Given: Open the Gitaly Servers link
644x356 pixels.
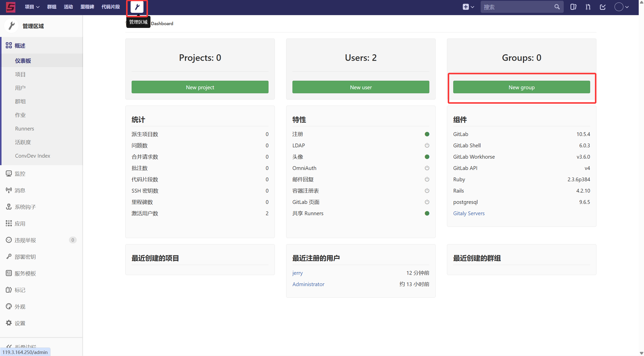Looking at the screenshot, I should [x=469, y=213].
